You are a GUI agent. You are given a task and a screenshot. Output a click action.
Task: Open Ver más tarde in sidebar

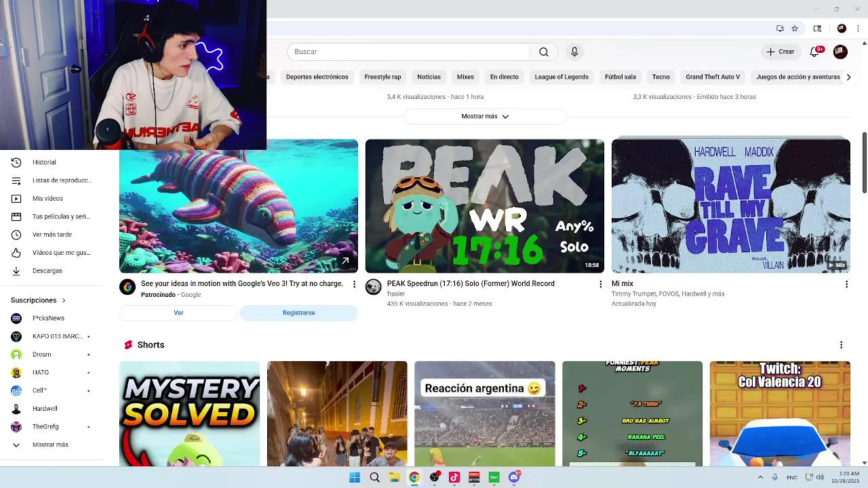point(52,235)
